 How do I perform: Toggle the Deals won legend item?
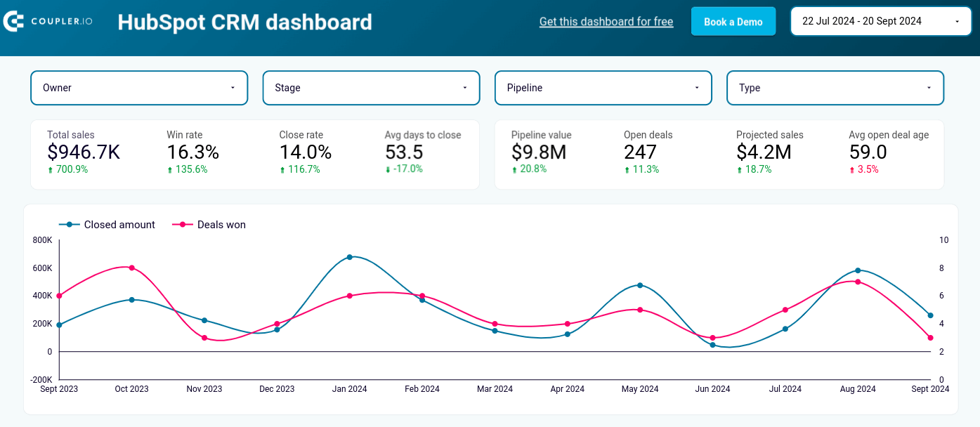tap(209, 225)
